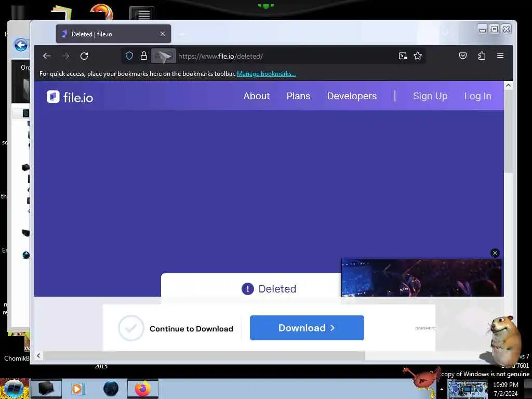Open Pocket save icon
Image resolution: width=532 pixels, height=399 pixels.
tap(463, 56)
